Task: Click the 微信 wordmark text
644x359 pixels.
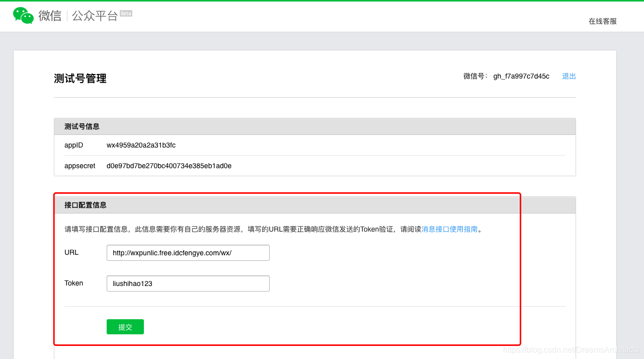Action: pos(50,16)
